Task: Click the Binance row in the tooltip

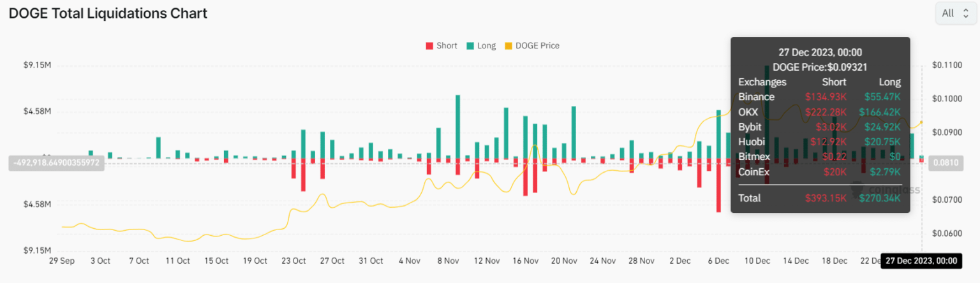Action: pyautogui.click(x=819, y=97)
